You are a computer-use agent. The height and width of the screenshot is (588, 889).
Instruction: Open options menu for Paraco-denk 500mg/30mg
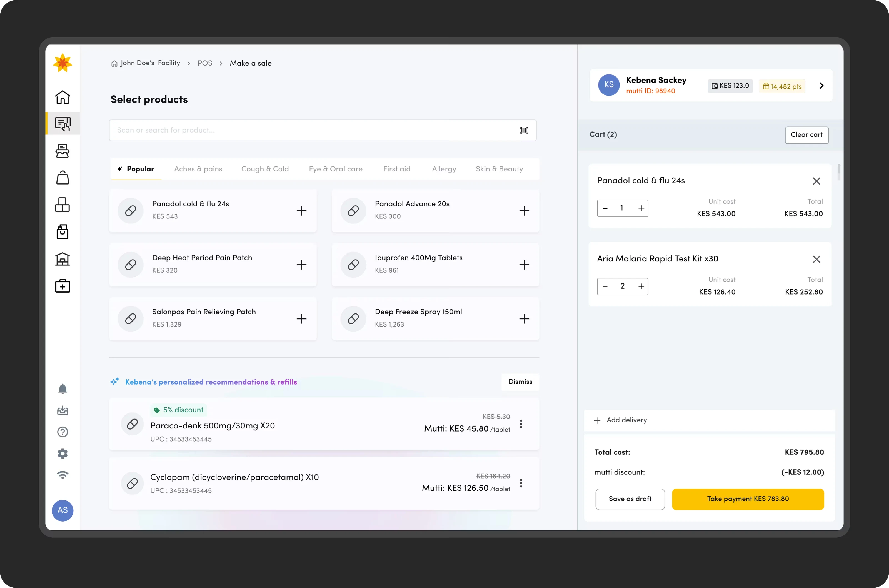[521, 424]
